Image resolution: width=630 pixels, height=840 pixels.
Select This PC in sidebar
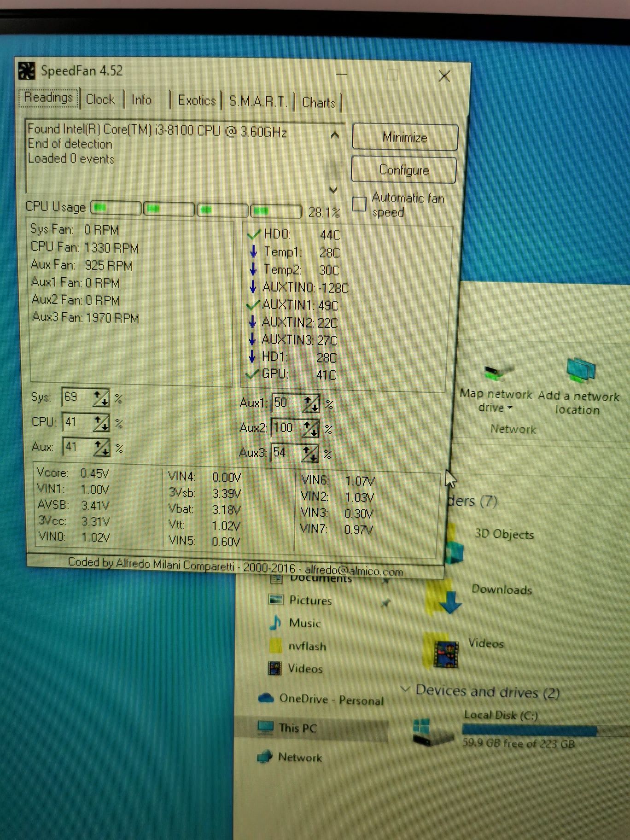[297, 728]
